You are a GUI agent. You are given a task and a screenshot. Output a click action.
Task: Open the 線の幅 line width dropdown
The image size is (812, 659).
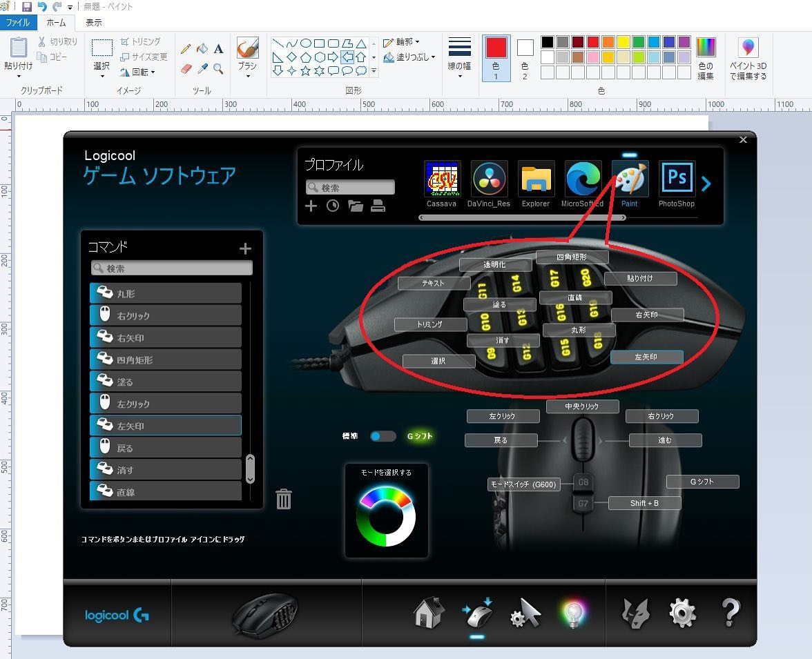point(459,59)
